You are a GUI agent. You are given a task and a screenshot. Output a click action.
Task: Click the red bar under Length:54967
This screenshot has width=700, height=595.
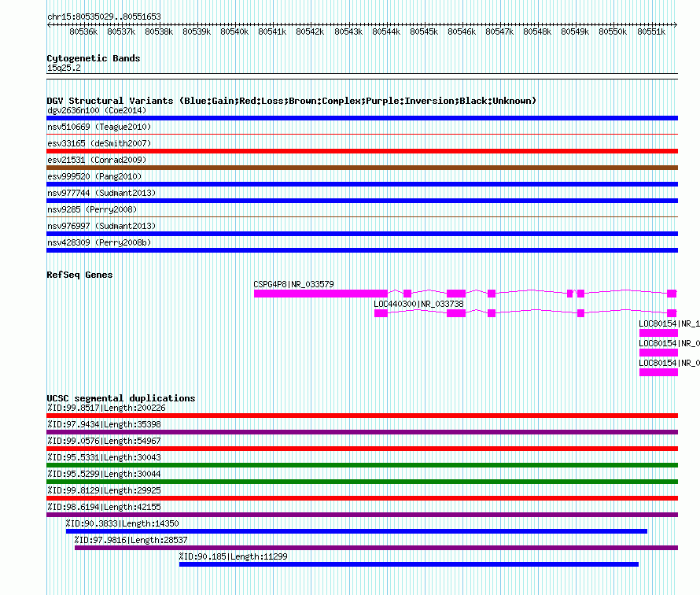pyautogui.click(x=362, y=449)
